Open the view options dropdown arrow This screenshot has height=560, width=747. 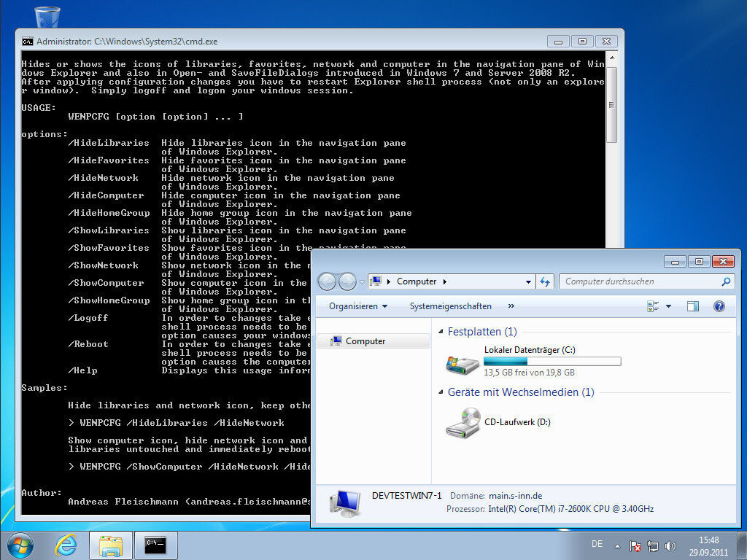coord(668,306)
